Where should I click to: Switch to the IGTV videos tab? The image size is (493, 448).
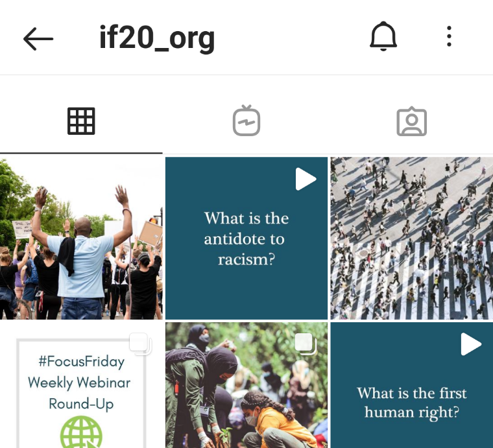246,121
